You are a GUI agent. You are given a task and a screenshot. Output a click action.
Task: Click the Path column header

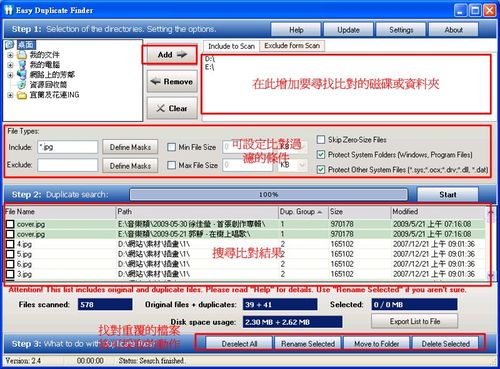point(197,212)
